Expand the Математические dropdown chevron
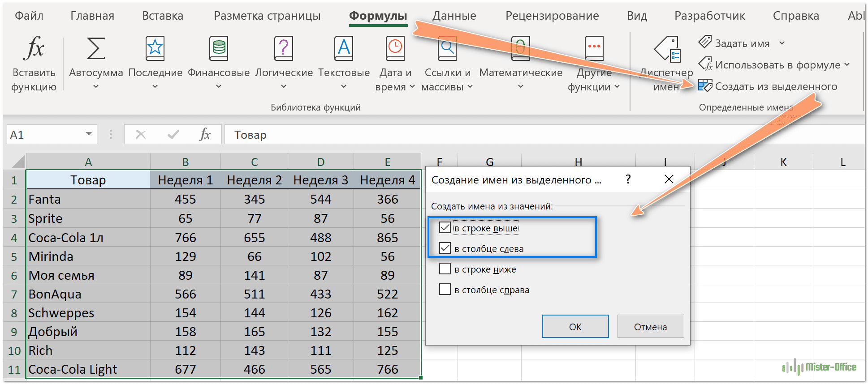This screenshot has width=868, height=384. click(521, 86)
